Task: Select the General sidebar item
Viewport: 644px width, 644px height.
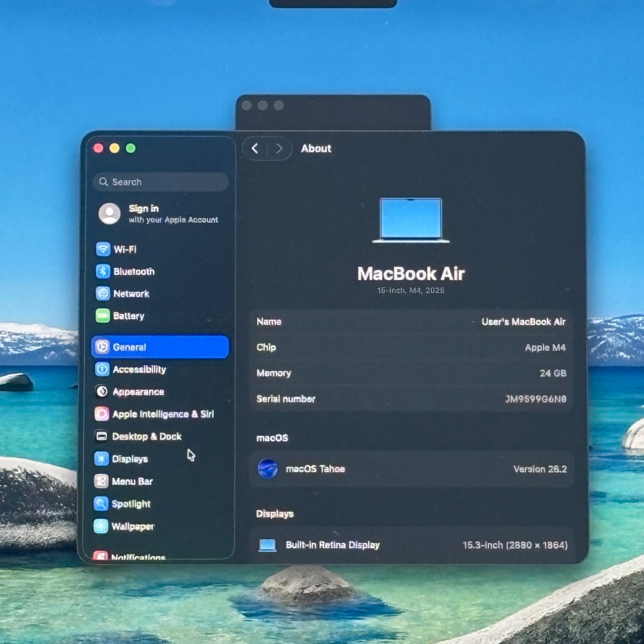Action: pyautogui.click(x=160, y=347)
